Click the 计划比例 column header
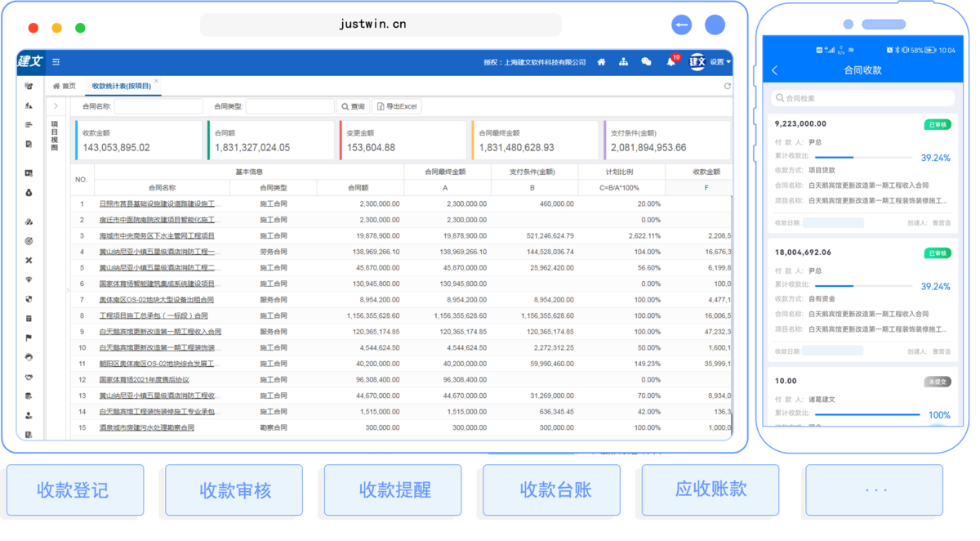Image resolution: width=980 pixels, height=541 pixels. 620,172
